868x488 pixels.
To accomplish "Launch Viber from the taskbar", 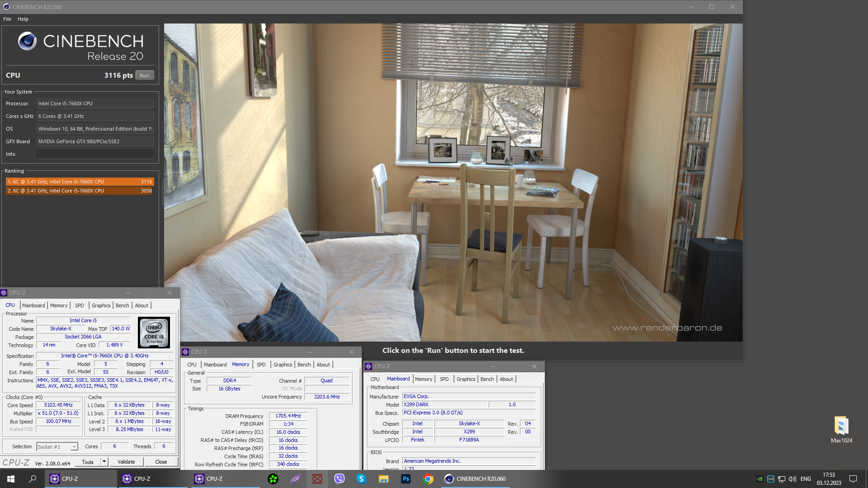I will pyautogui.click(x=340, y=479).
